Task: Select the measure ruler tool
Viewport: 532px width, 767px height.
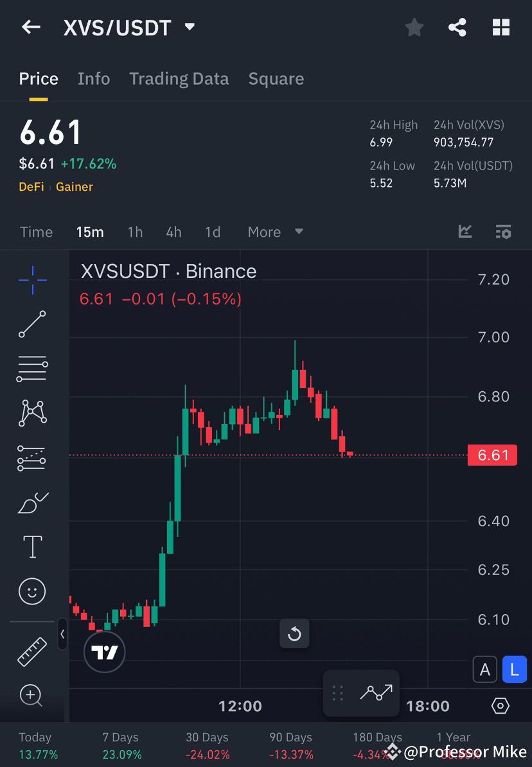Action: click(x=32, y=650)
